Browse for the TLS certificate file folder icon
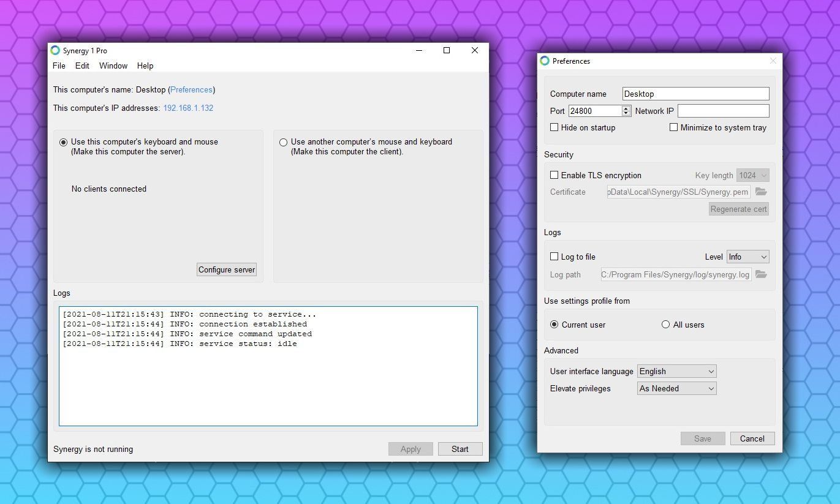The image size is (840, 504). (761, 192)
